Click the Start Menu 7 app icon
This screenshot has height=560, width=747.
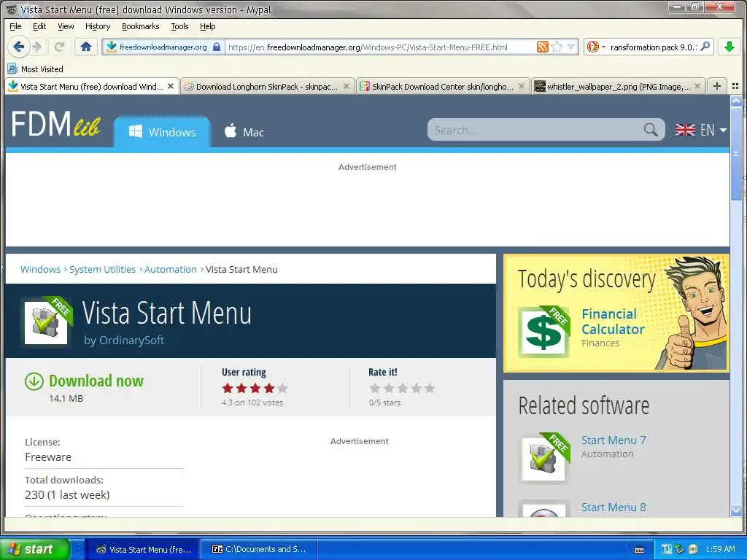[543, 459]
